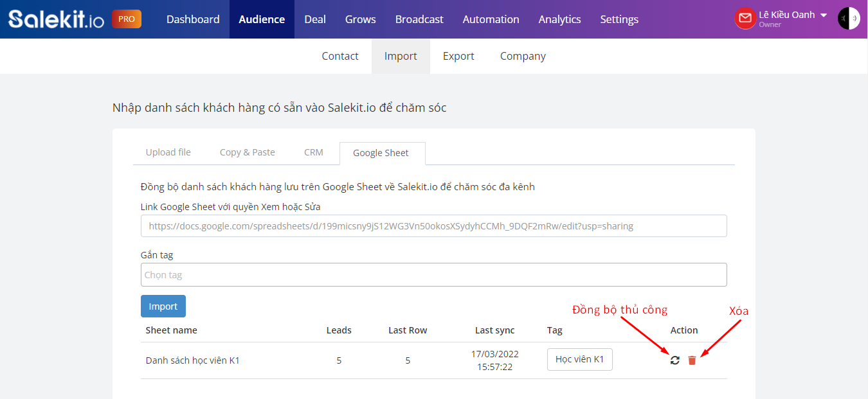Click the Học viên K1 tag button
868x399 pixels.
tap(580, 359)
